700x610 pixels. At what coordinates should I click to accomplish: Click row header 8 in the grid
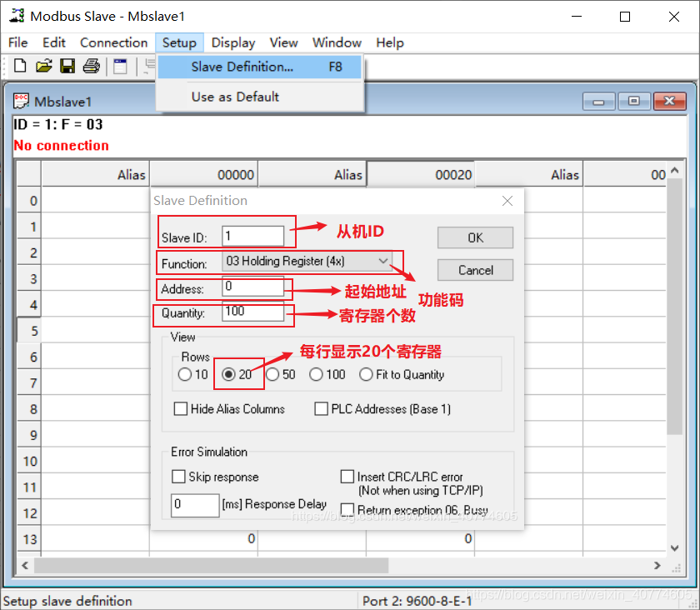point(29,408)
